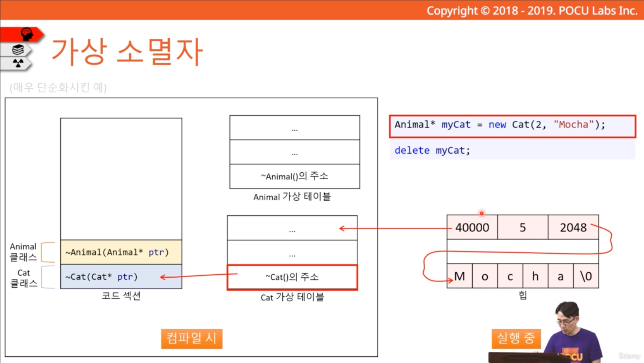This screenshot has width=644, height=363.
Task: Click the heap cell showing 40000
Action: [472, 227]
